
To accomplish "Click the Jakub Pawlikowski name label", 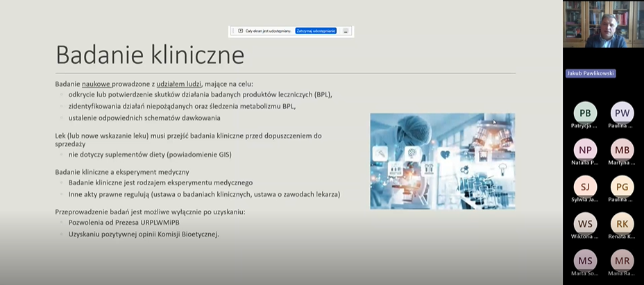I will (591, 73).
